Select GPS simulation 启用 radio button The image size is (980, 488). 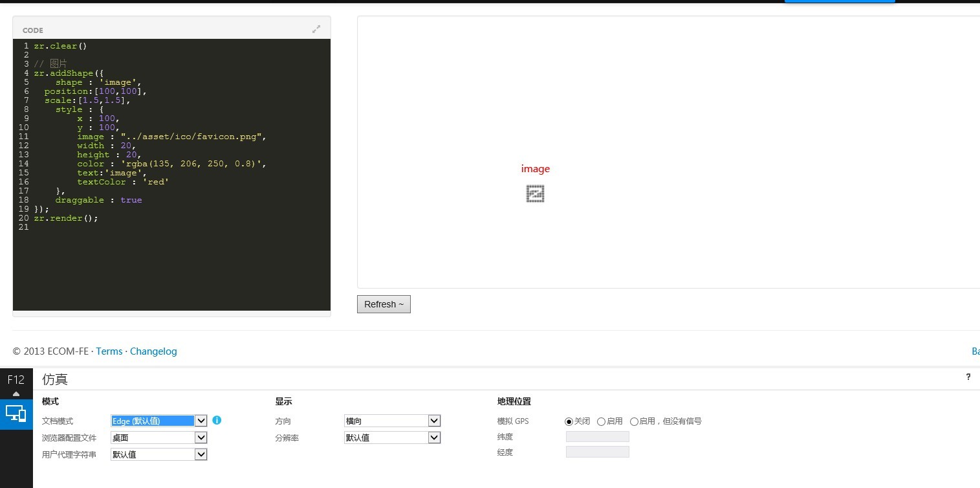pos(602,421)
